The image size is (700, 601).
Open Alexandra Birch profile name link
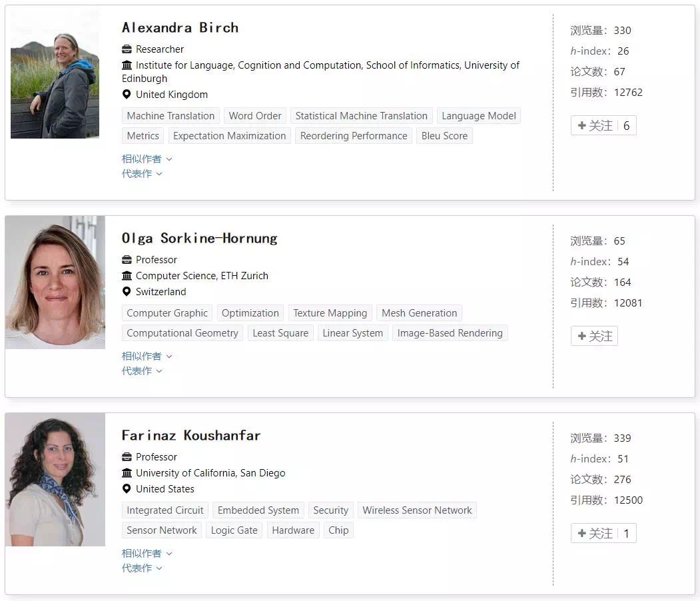[180, 28]
